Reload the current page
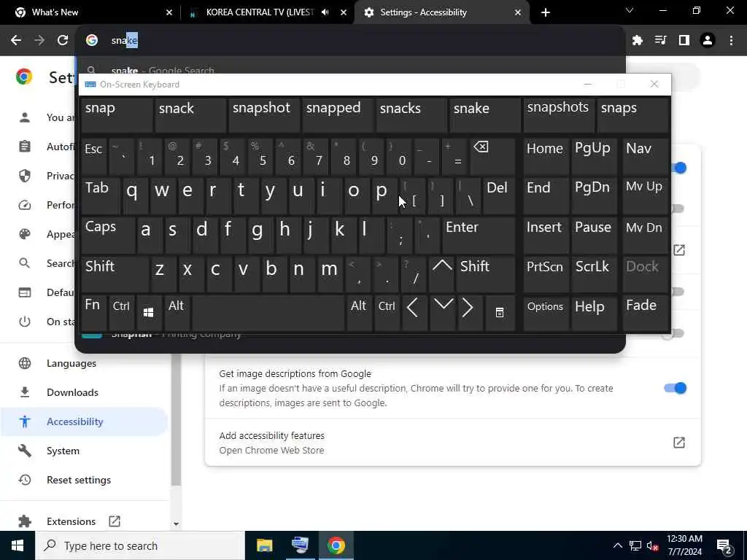747x560 pixels. click(63, 41)
